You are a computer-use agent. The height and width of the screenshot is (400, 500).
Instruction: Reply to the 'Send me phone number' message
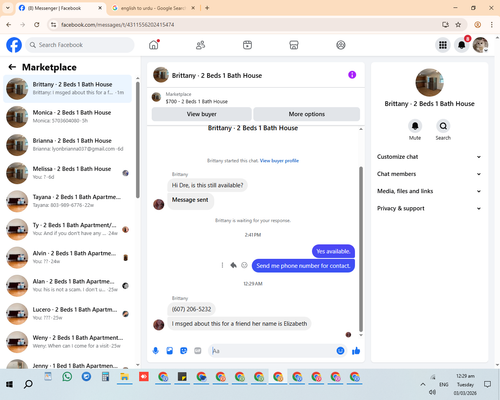click(233, 265)
